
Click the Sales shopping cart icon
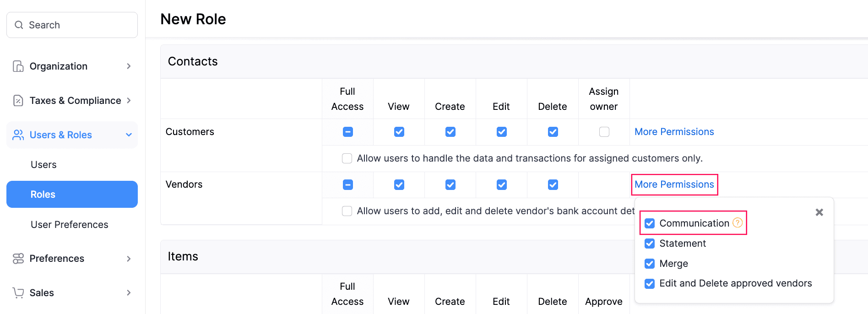coord(18,293)
